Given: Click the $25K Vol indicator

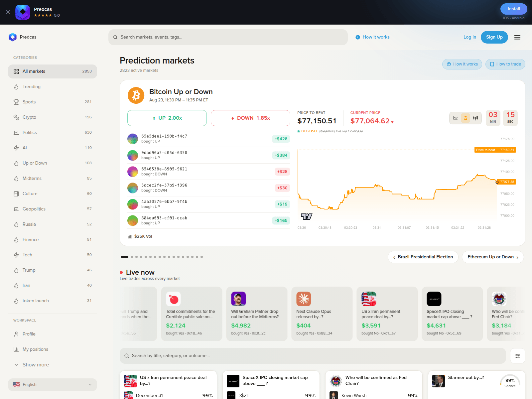Looking at the screenshot, I should pyautogui.click(x=140, y=236).
